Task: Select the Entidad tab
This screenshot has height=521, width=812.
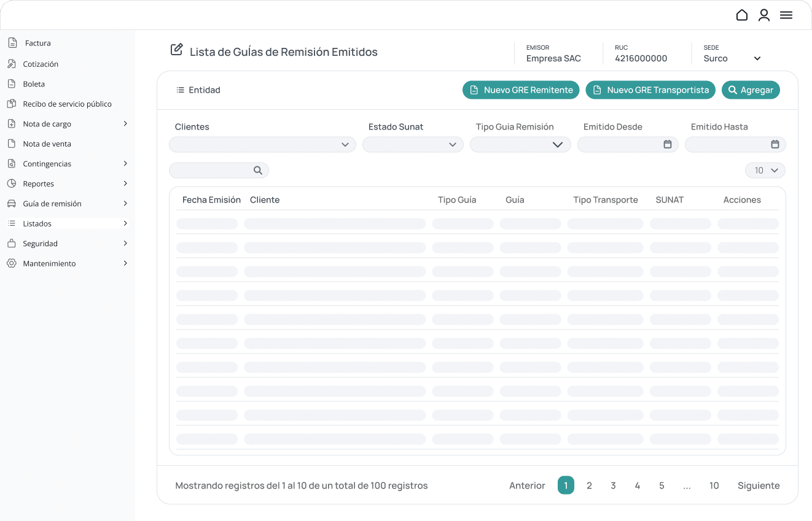Action: click(198, 90)
